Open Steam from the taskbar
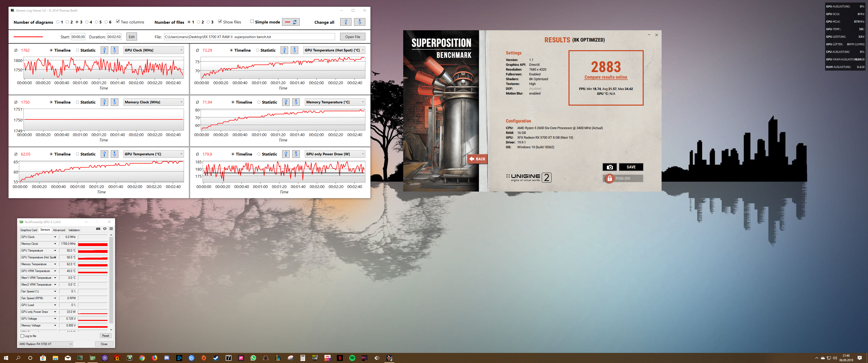The height and width of the screenshot is (363, 868). pyautogui.click(x=216, y=358)
